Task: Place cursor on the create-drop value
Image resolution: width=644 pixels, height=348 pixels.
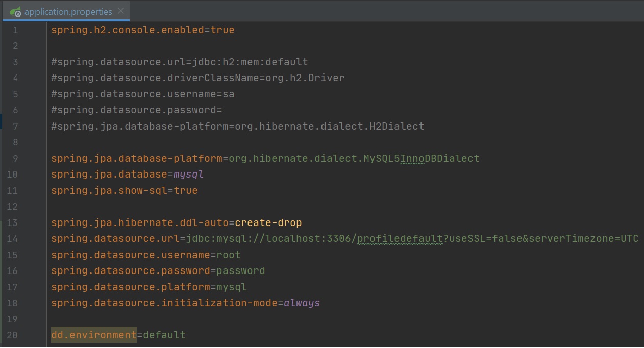Action: click(268, 223)
